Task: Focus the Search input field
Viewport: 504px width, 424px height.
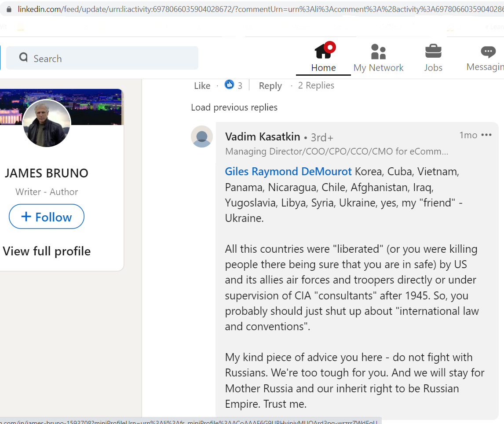Action: coord(102,58)
